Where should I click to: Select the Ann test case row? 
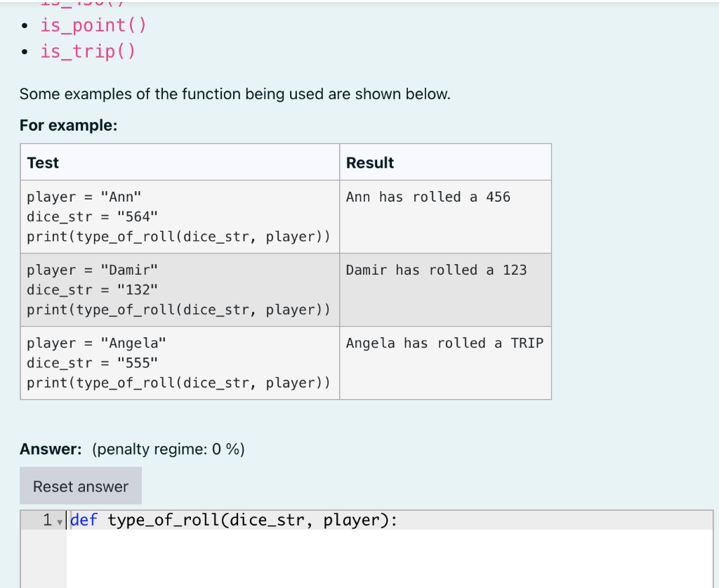179,216
